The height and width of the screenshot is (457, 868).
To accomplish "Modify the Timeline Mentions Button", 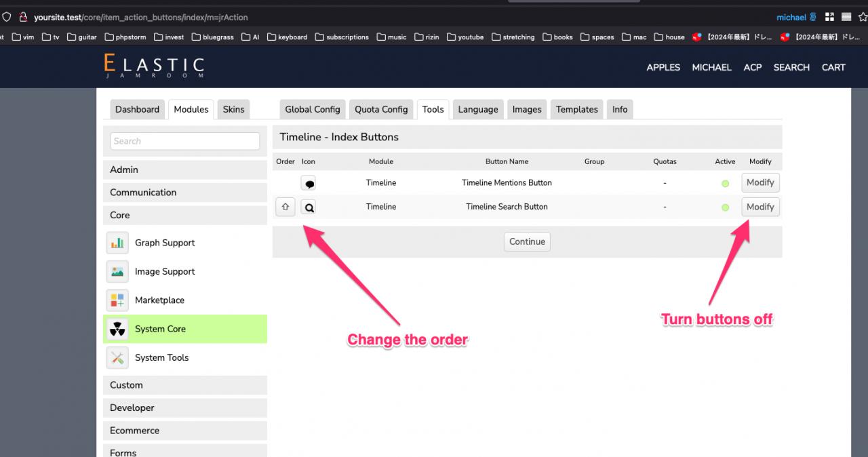I will [x=760, y=182].
